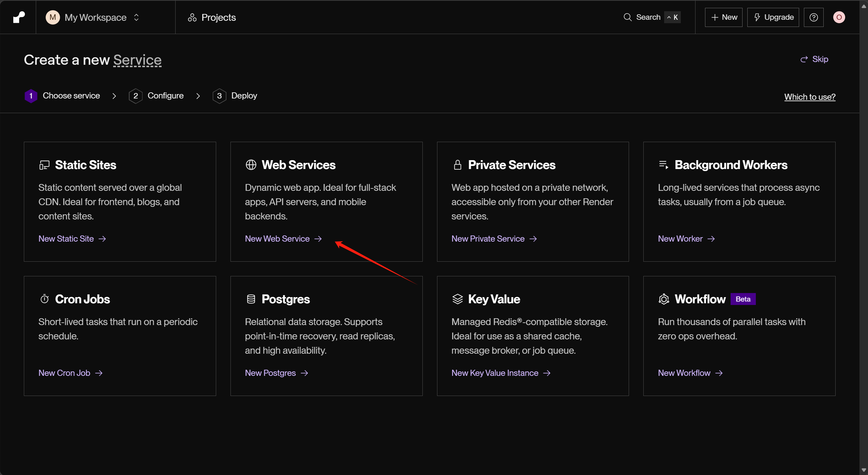Image resolution: width=868 pixels, height=475 pixels.
Task: Open the Search field
Action: (x=652, y=17)
